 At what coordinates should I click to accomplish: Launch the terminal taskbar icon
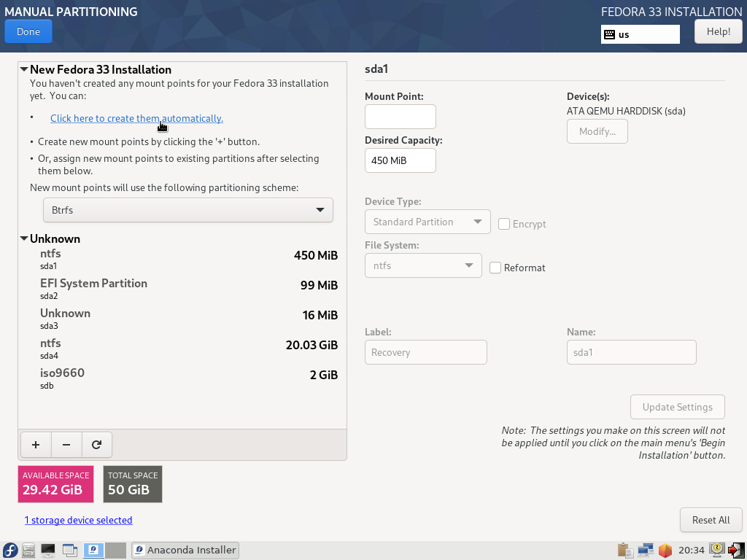[x=48, y=551]
